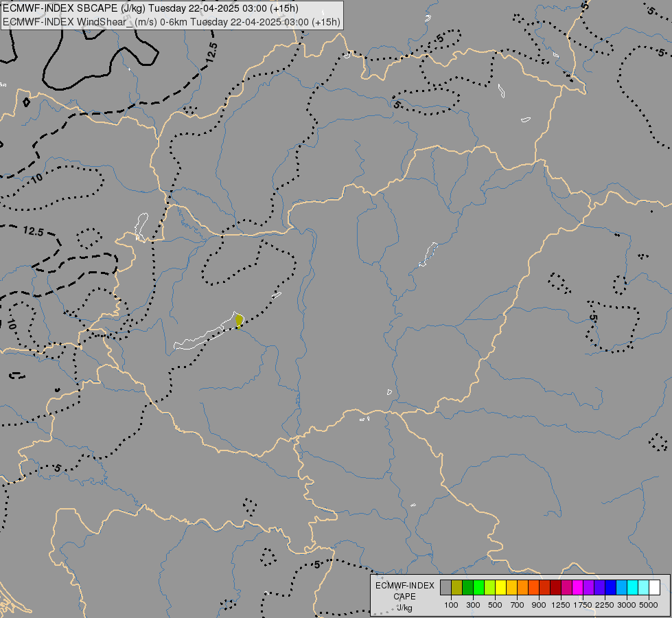The height and width of the screenshot is (618, 672).
Task: Click the legend value '900'
Action: pyautogui.click(x=539, y=605)
